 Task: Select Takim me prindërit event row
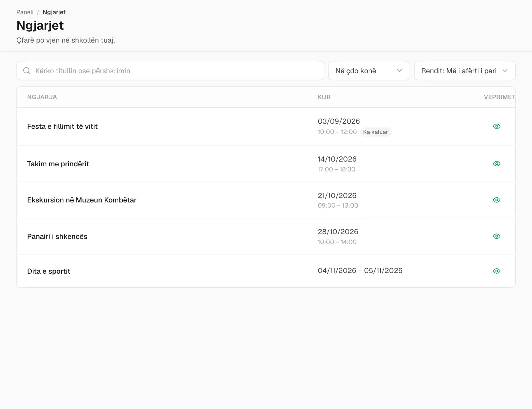266,164
